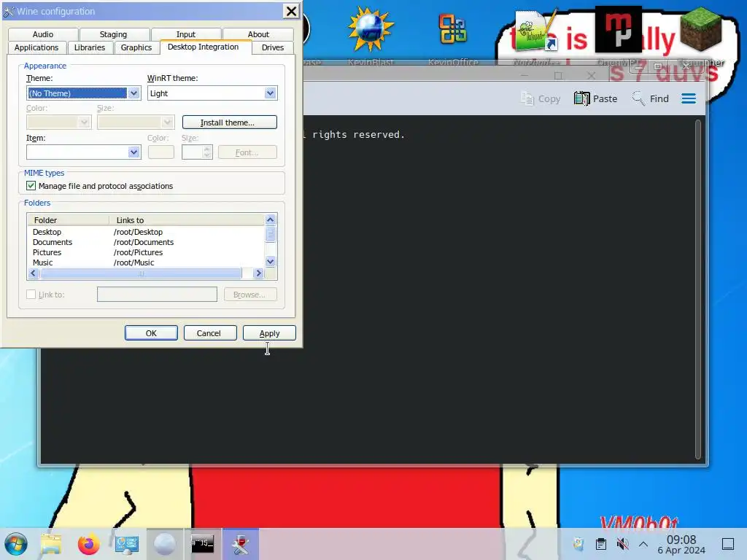Viewport: 747px width, 560px height.
Task: Select the Music folder row
Action: point(146,262)
